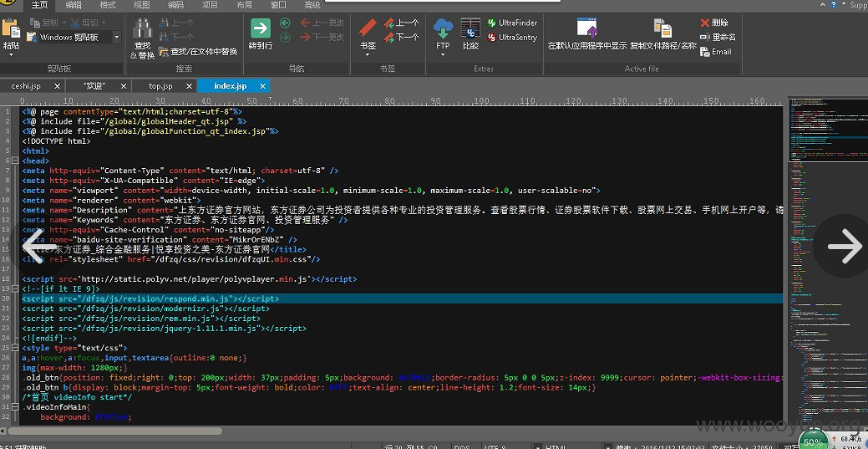Open the Bookmark (书签) dropdown arrow
868x449 pixels.
pyautogui.click(x=368, y=54)
